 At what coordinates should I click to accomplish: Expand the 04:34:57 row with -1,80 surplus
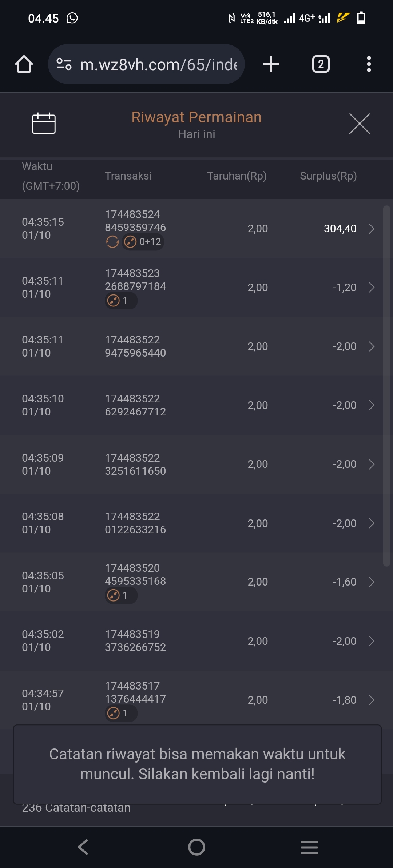click(371, 700)
